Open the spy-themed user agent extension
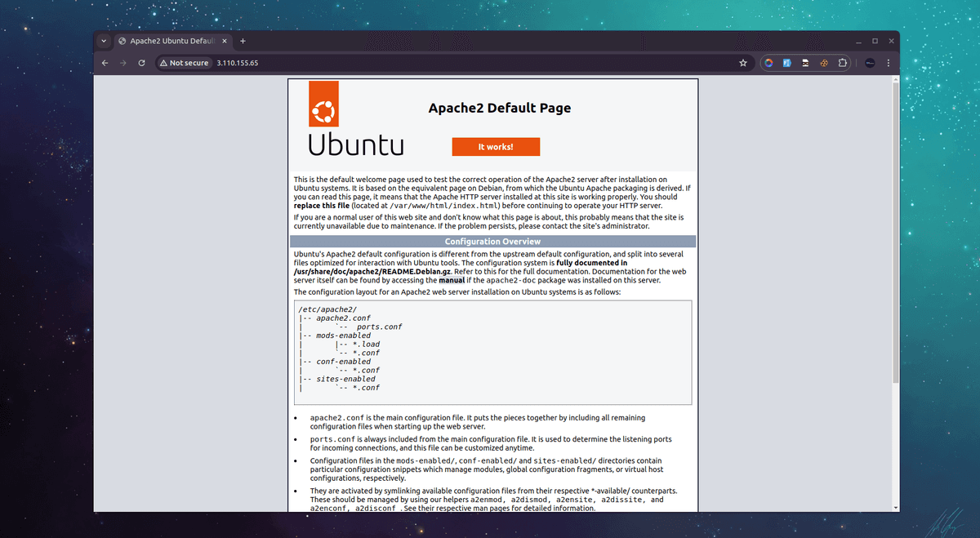Image resolution: width=980 pixels, height=538 pixels. 804,63
